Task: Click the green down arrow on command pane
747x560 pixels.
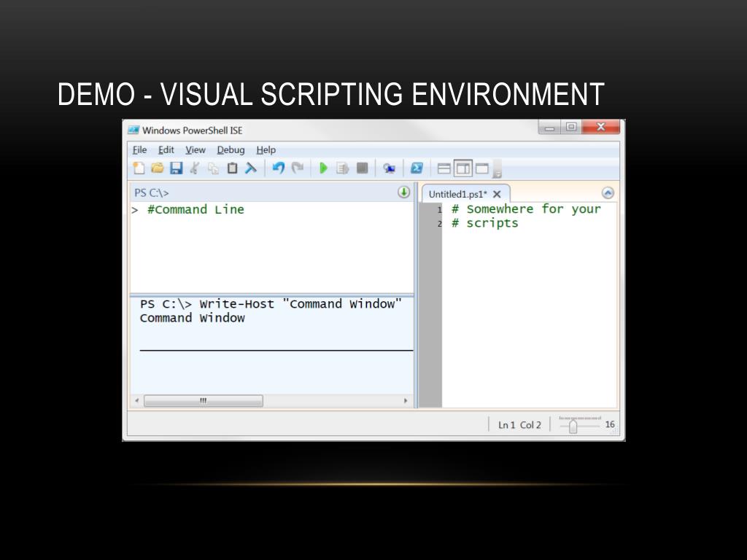Action: click(x=403, y=192)
